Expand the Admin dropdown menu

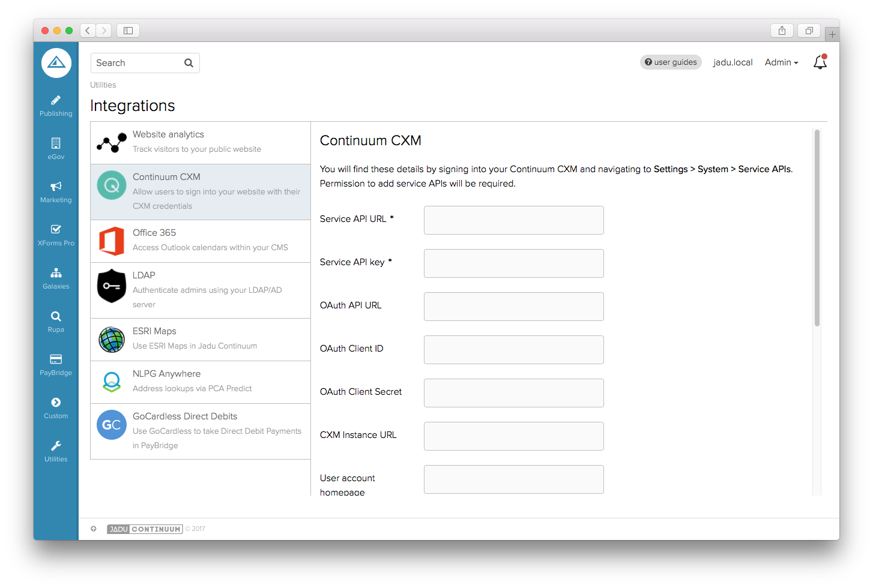click(x=781, y=62)
